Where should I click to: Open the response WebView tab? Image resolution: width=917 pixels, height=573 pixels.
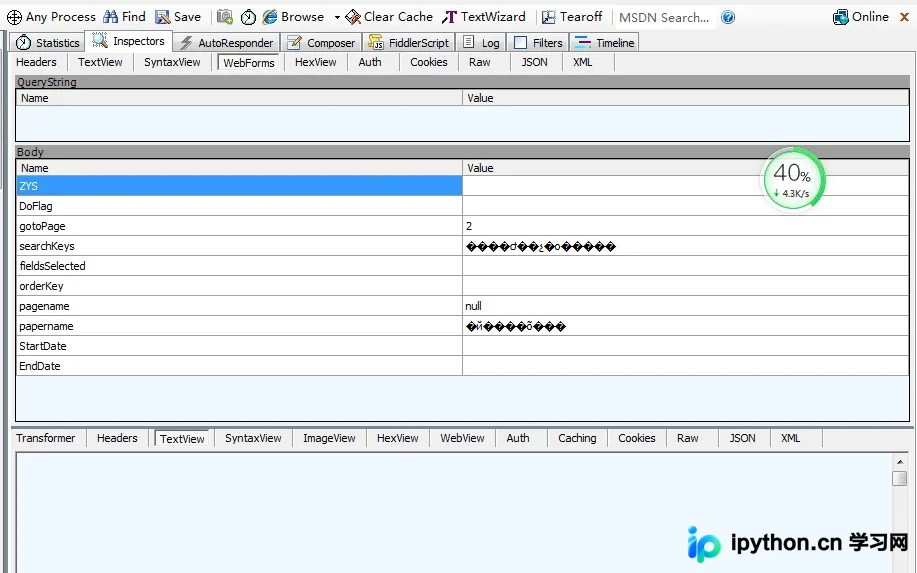tap(463, 438)
